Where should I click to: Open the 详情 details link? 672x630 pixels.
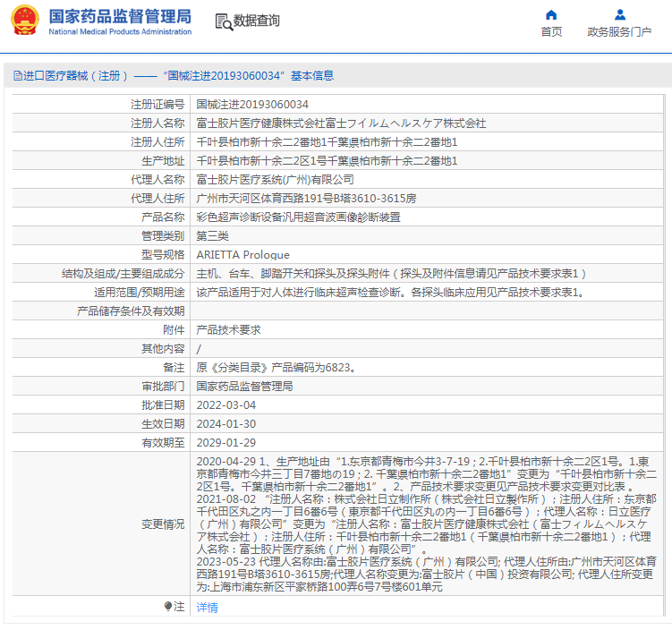[x=207, y=607]
